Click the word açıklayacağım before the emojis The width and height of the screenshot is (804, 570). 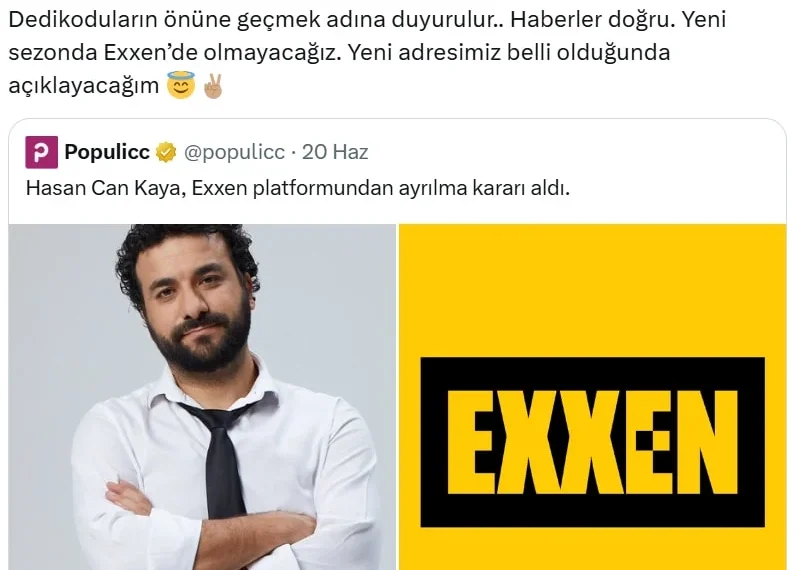(x=84, y=86)
